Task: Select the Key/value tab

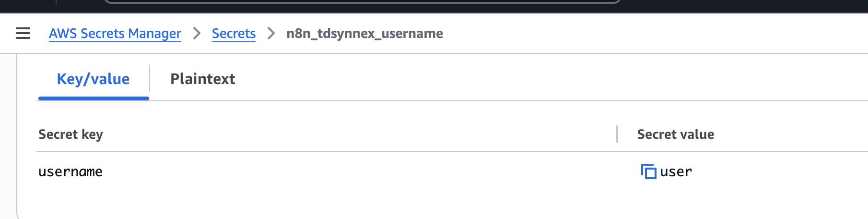Action: click(x=93, y=79)
